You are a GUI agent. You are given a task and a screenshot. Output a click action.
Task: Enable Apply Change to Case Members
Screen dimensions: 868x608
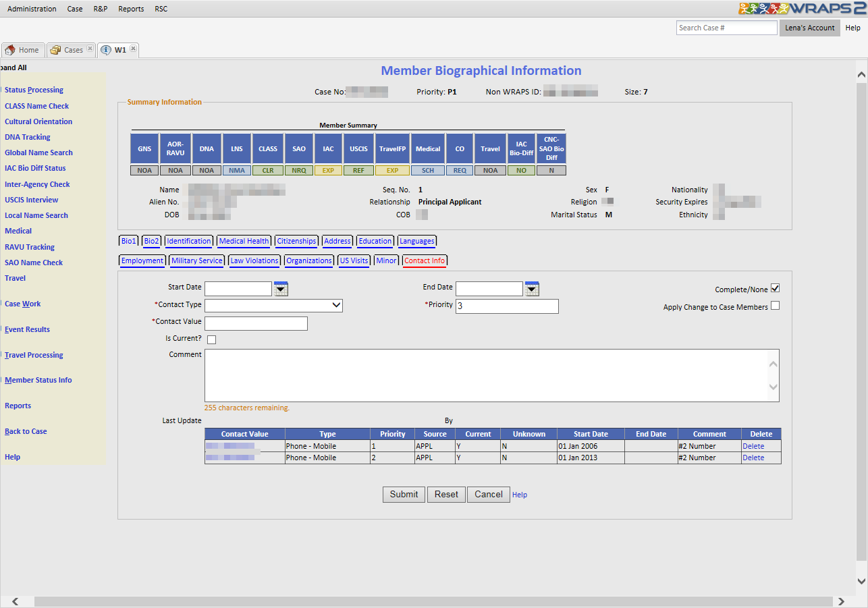pos(775,306)
